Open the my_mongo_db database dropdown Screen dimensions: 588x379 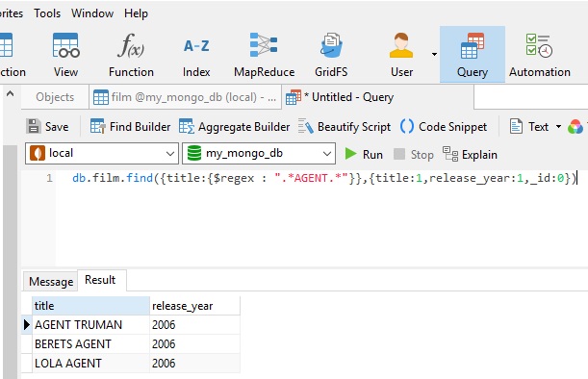pyautogui.click(x=259, y=153)
